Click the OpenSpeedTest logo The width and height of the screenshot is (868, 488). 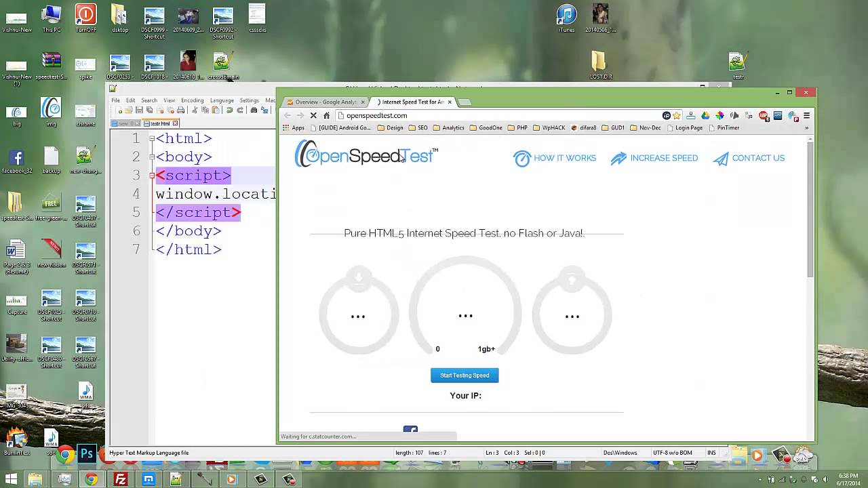point(366,155)
